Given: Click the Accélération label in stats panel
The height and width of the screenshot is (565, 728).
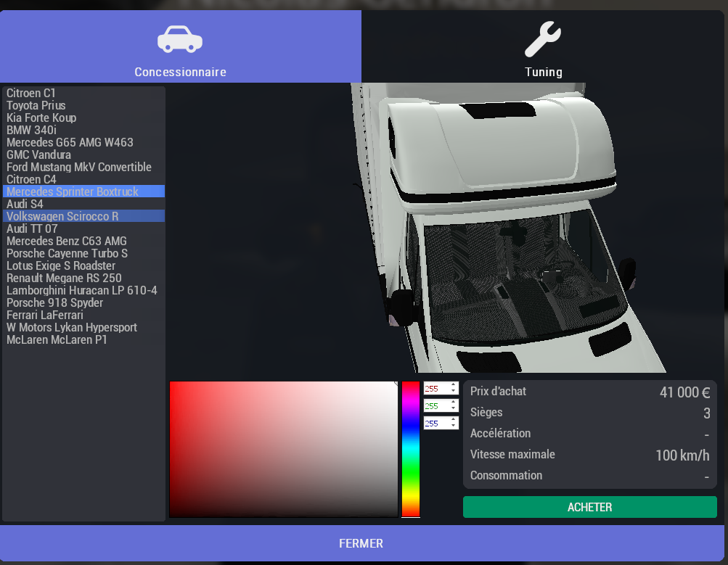Looking at the screenshot, I should click(x=500, y=433).
